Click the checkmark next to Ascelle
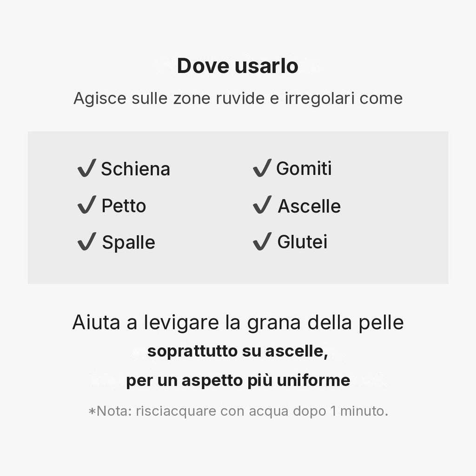The width and height of the screenshot is (476, 476). pos(262,205)
